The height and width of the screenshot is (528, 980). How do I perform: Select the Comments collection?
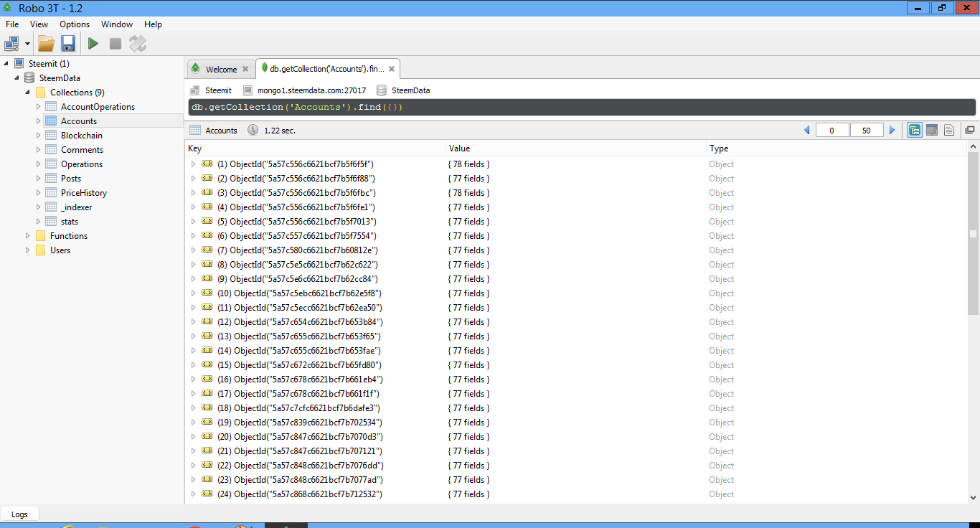pos(82,150)
